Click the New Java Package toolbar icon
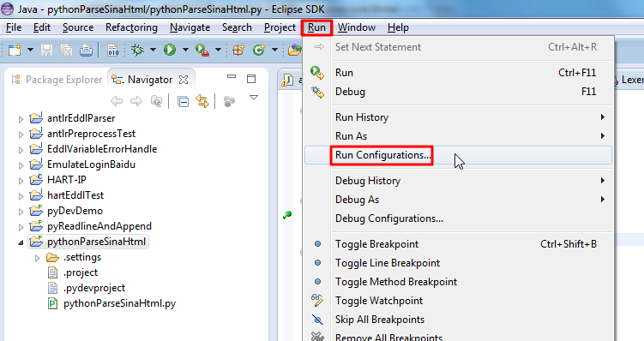Screen dimensions: 644x341 pyautogui.click(x=238, y=50)
